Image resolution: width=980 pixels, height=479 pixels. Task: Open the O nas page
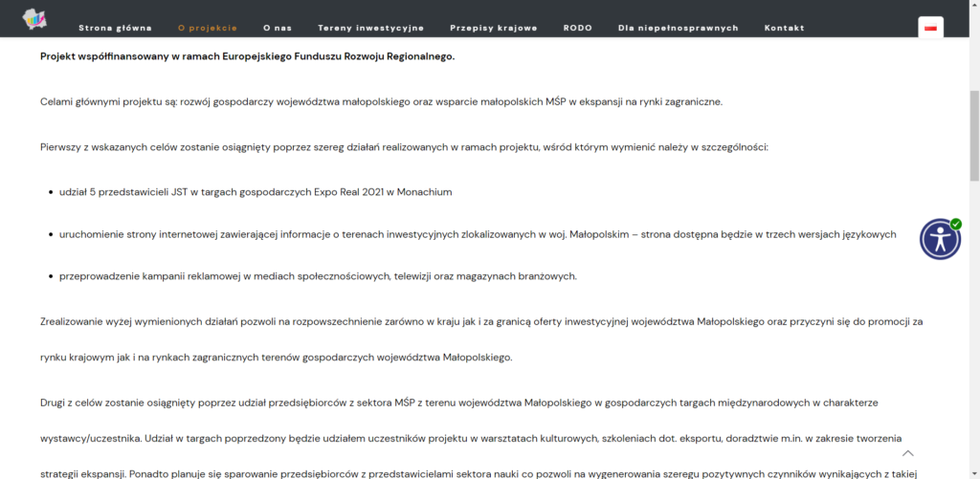[278, 28]
